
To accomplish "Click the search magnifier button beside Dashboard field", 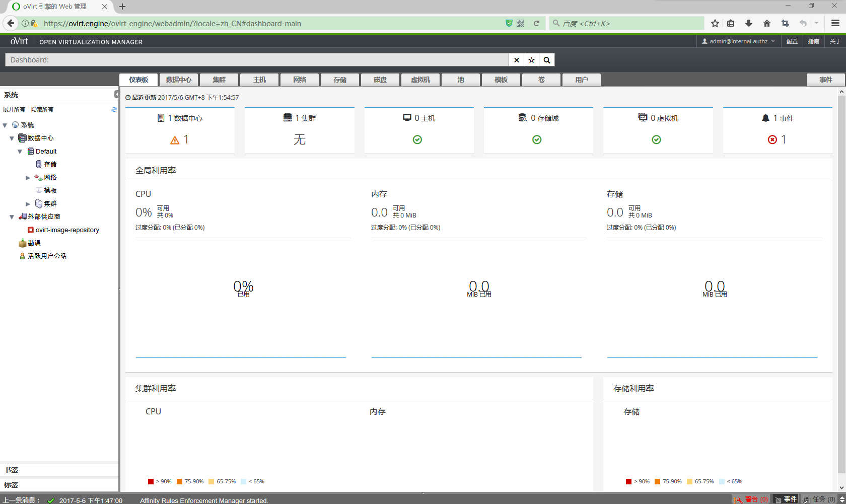I will [x=547, y=60].
